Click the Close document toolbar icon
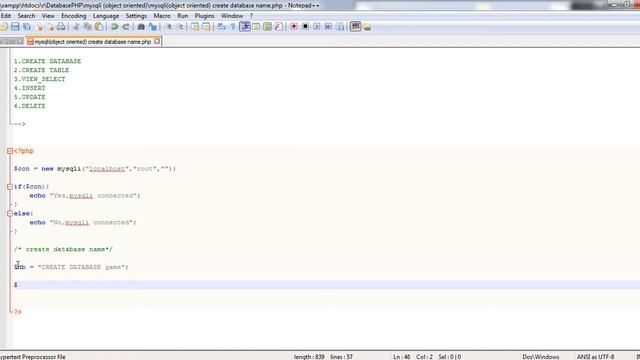The image size is (640, 360). pos(39,27)
